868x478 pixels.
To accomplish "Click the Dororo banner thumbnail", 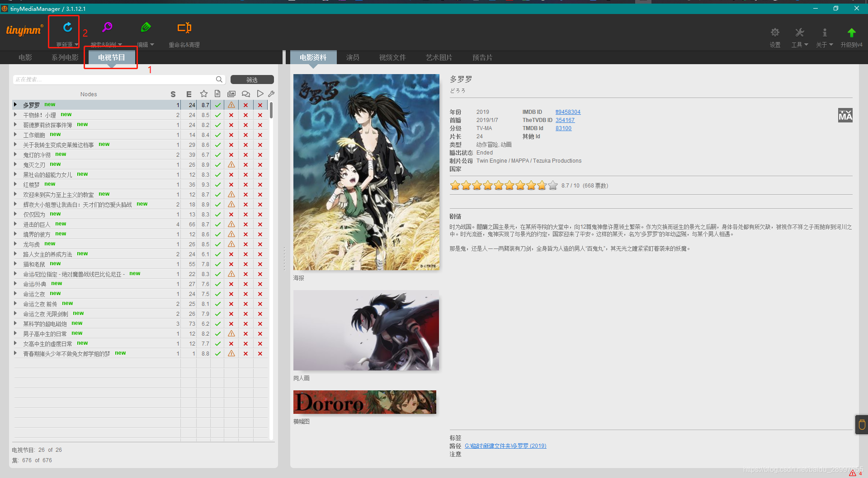I will point(365,402).
